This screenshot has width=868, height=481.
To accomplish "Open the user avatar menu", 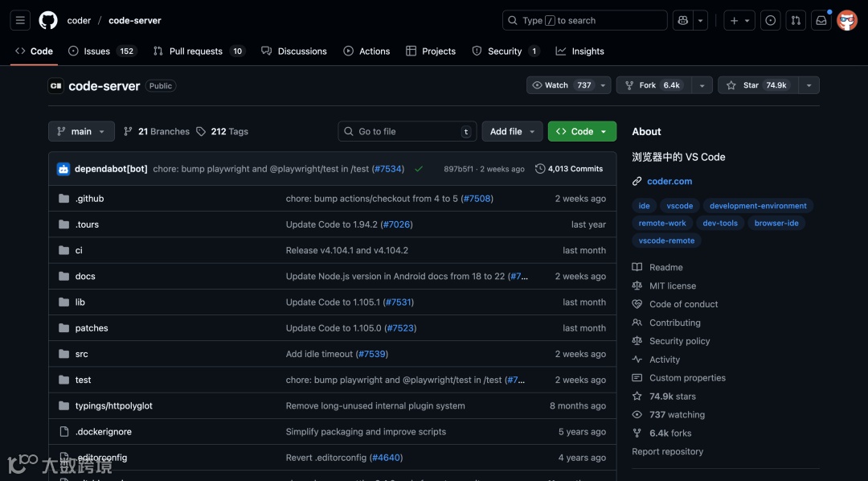I will point(847,20).
